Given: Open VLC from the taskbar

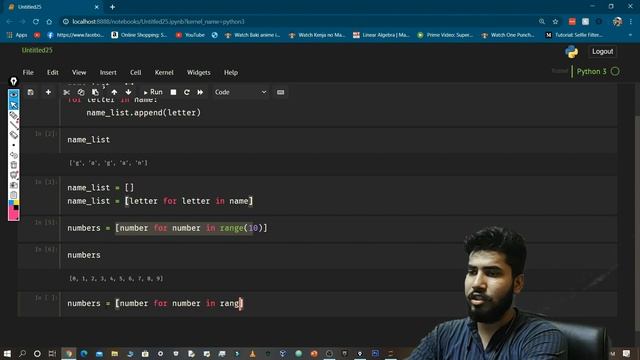Looking at the screenshot, I should (x=252, y=353).
